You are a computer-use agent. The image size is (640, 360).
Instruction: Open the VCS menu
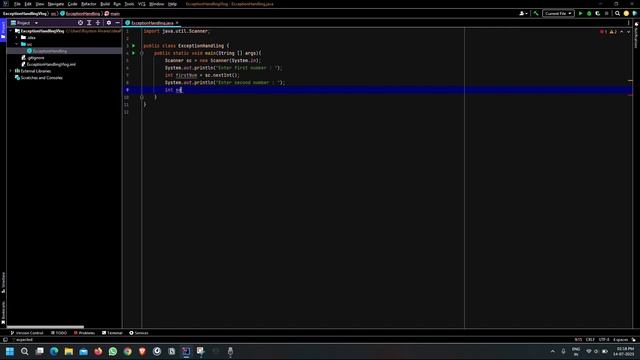[x=142, y=4]
